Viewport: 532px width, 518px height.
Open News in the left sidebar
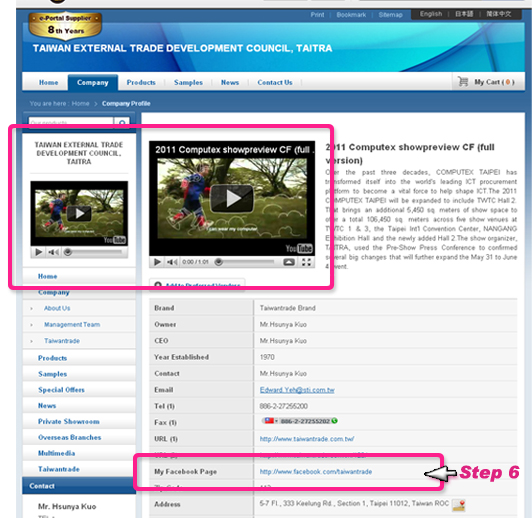pyautogui.click(x=47, y=406)
